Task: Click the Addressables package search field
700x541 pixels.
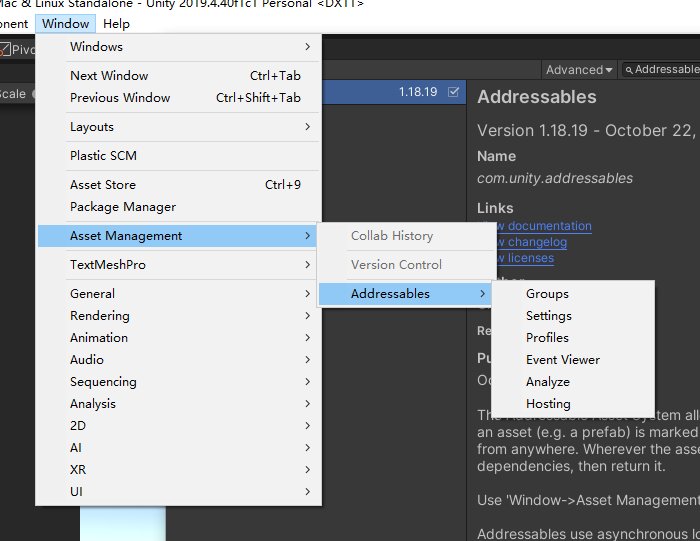Action: tap(661, 70)
